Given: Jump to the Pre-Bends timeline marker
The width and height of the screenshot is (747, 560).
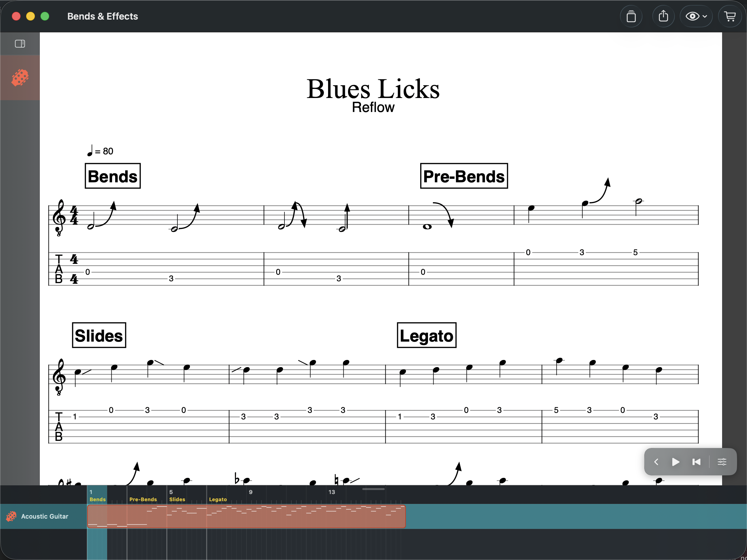Looking at the screenshot, I should pos(143,499).
